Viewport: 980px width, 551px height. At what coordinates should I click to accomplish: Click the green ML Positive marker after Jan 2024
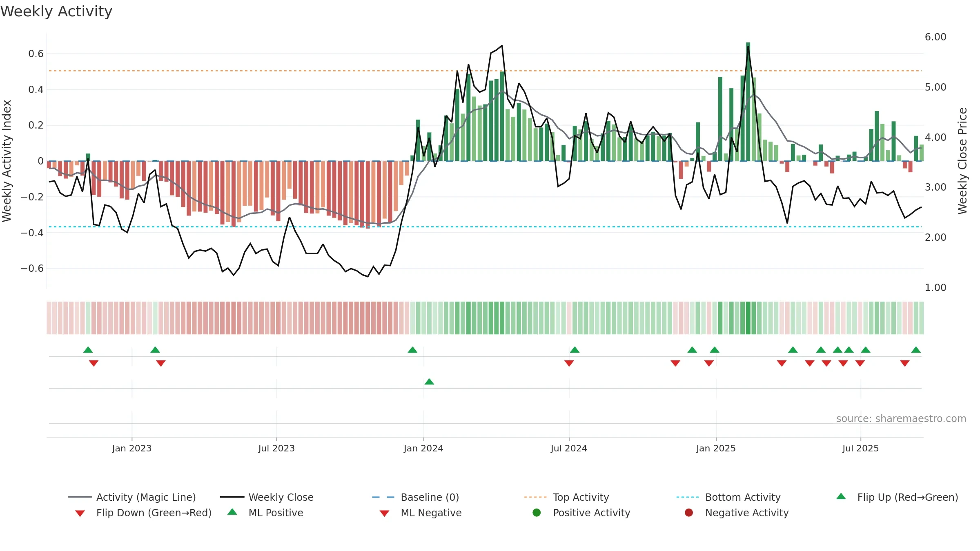pyautogui.click(x=429, y=382)
